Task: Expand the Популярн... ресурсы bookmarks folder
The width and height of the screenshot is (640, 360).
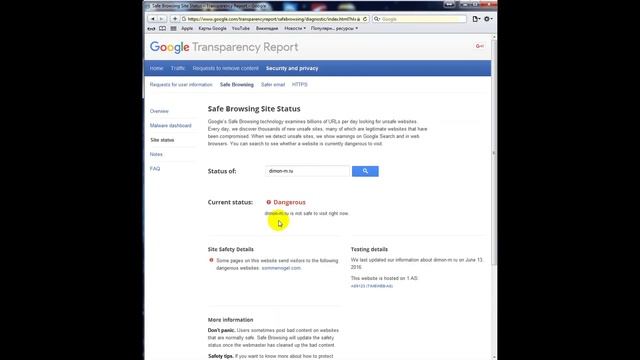Action: click(334, 29)
